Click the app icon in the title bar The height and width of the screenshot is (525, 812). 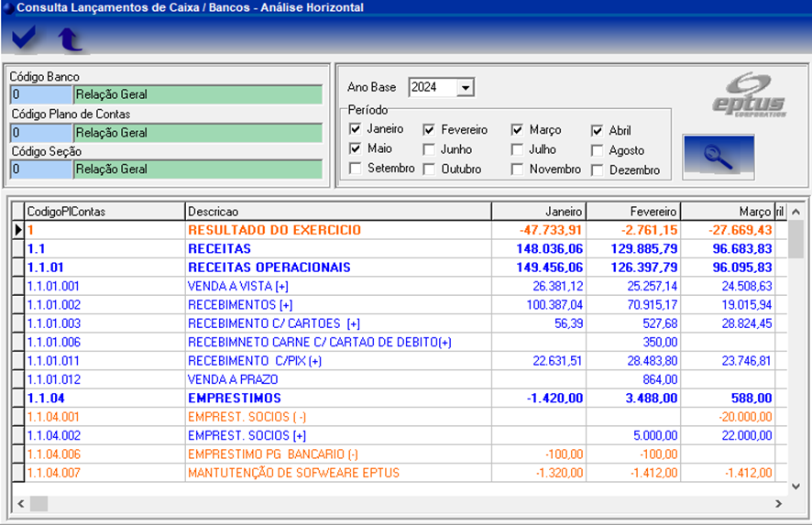[8, 7]
